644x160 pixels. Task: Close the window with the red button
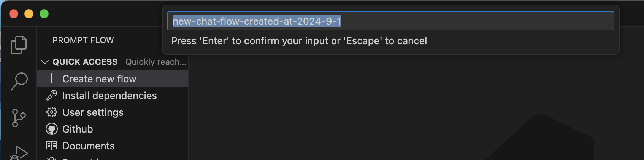14,14
